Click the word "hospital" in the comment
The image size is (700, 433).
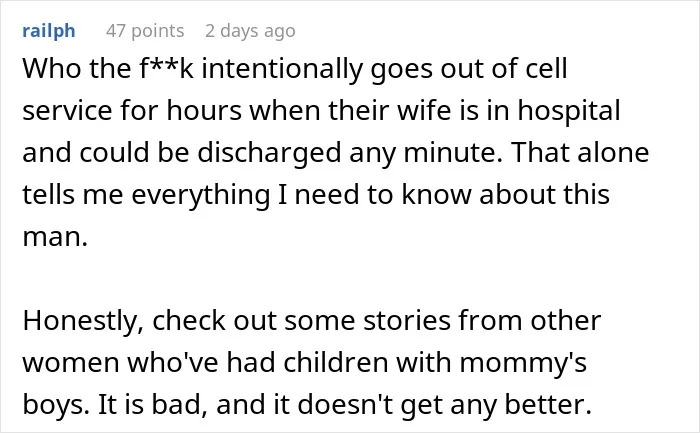[x=569, y=112]
